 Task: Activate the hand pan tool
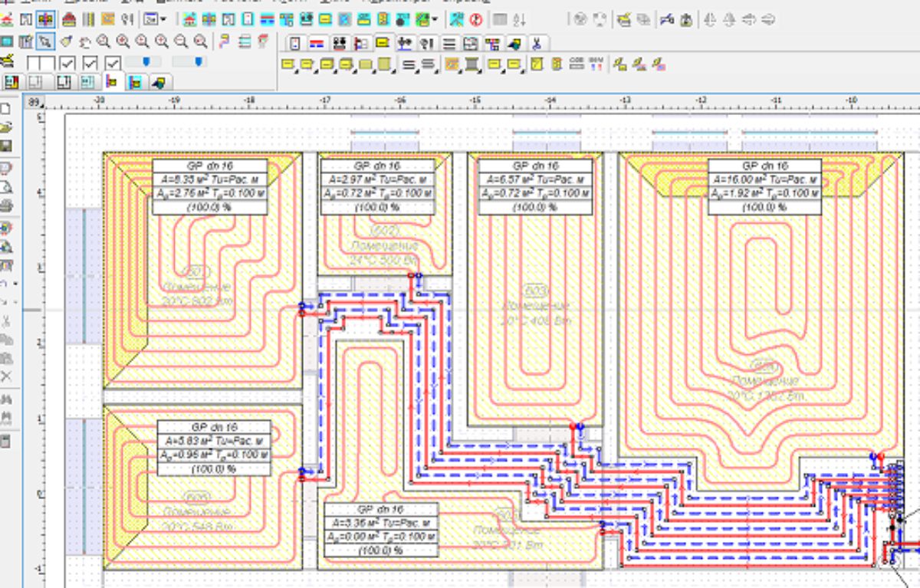pos(85,42)
